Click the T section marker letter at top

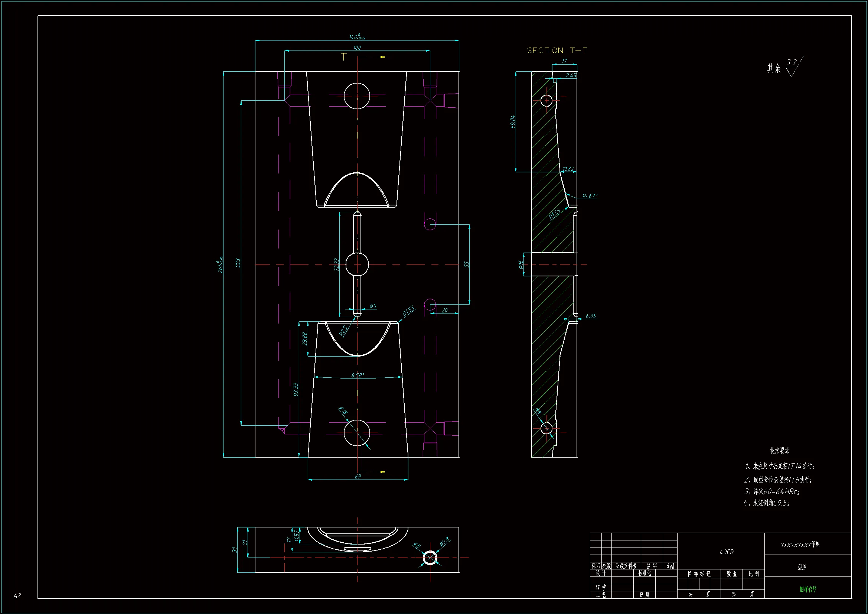343,57
